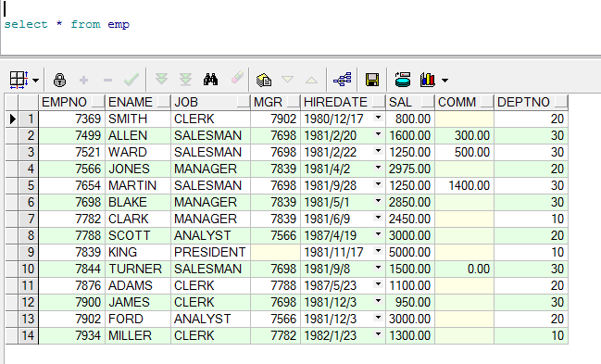The image size is (601, 364).
Task: Click the next record up-triangle icon
Action: (311, 81)
